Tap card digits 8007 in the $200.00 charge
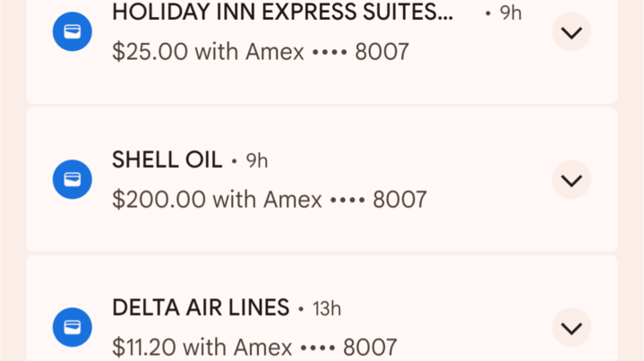The width and height of the screenshot is (644, 361). coord(399,200)
